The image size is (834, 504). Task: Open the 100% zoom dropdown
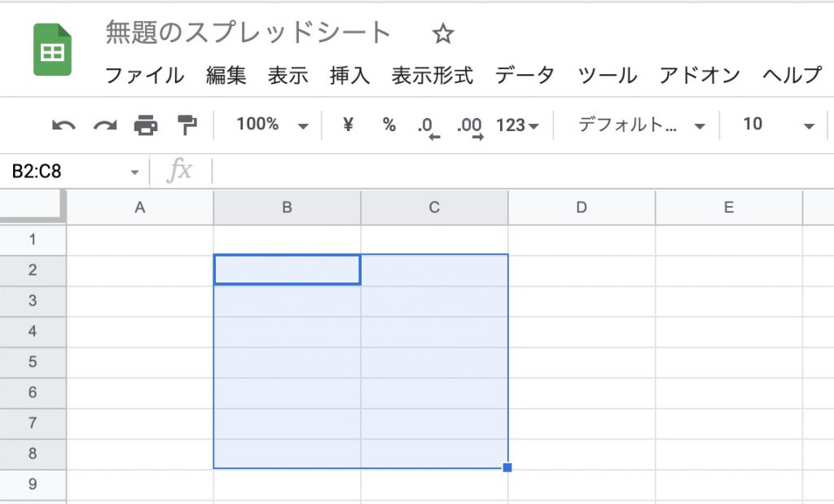click(x=272, y=125)
